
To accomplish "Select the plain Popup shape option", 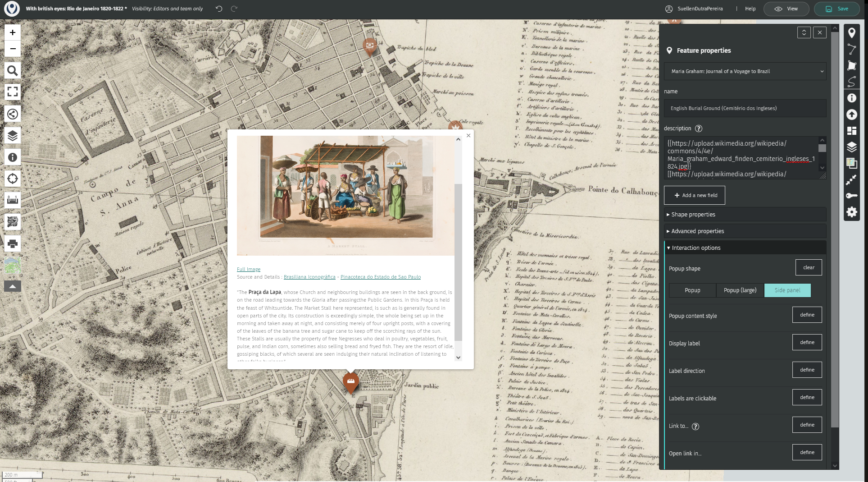I will 692,290.
